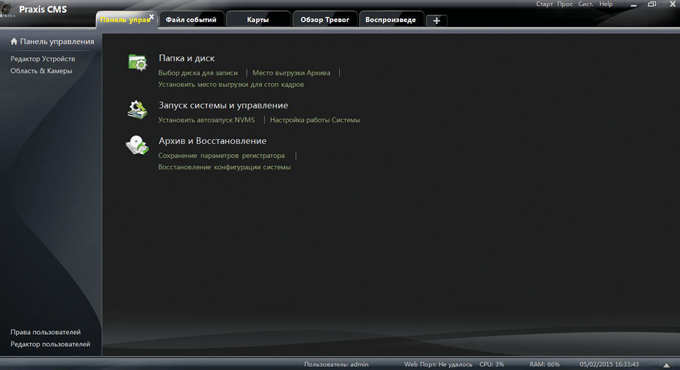Click the Запуск системы и управление gear icon
680x370 pixels.
click(137, 109)
